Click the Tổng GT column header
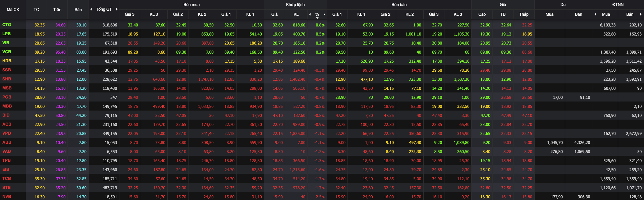Viewport: 644px width, 200px height. 104,9
